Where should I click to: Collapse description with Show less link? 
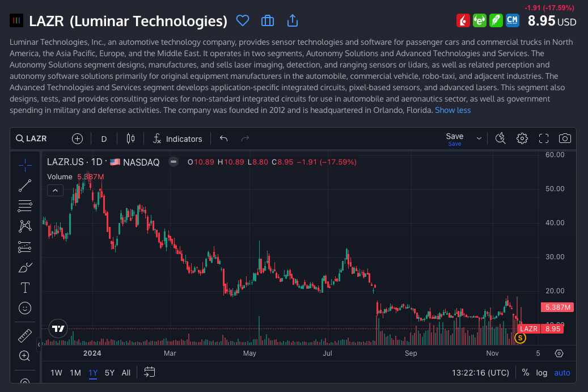[x=452, y=110]
